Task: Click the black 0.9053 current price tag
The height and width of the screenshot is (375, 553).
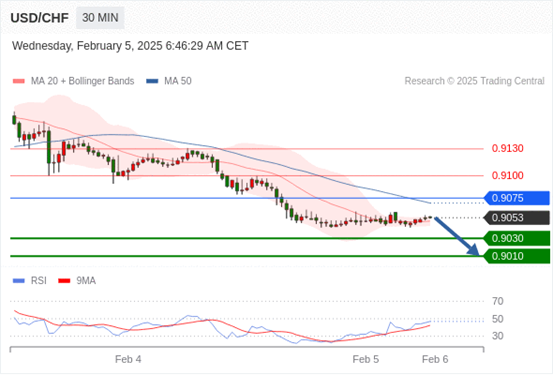Action: 517,218
